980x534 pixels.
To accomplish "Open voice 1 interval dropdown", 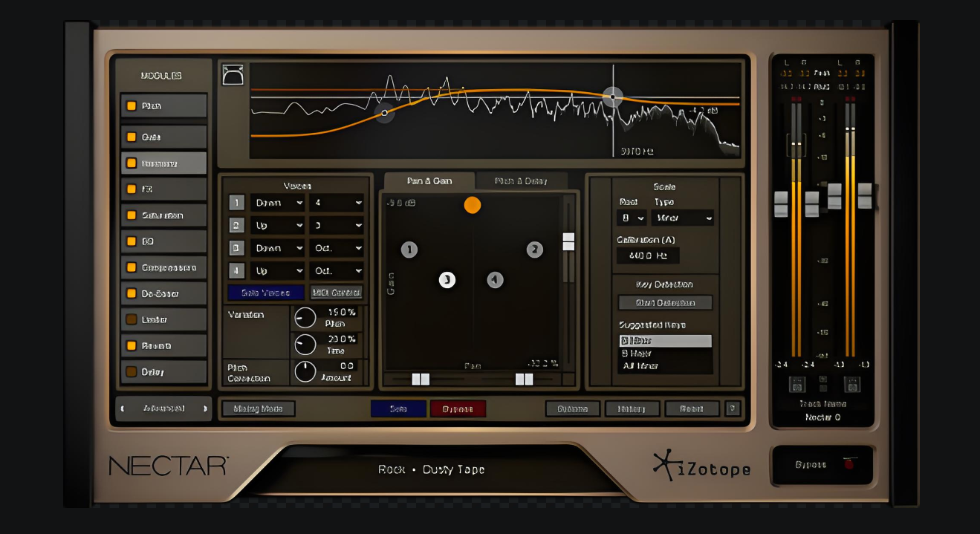I will (x=337, y=203).
